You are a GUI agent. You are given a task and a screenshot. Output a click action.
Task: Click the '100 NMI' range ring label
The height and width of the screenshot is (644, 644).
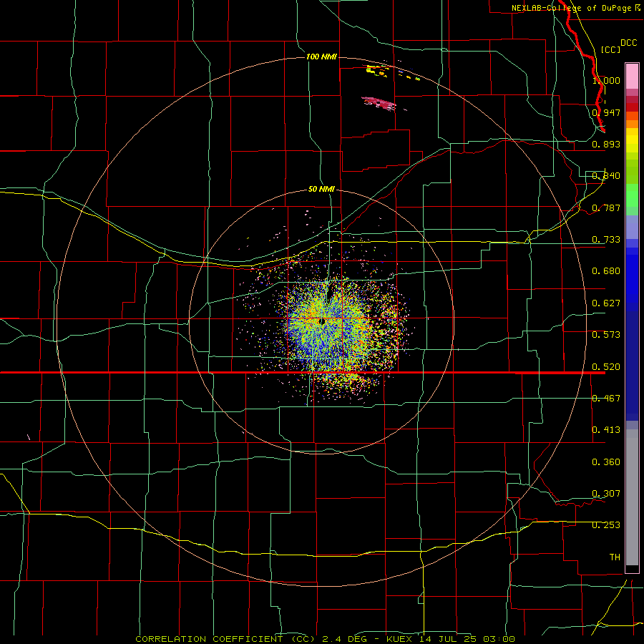click(321, 57)
